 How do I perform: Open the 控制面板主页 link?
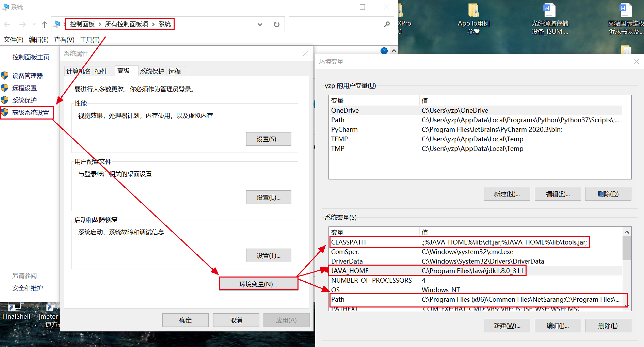31,57
